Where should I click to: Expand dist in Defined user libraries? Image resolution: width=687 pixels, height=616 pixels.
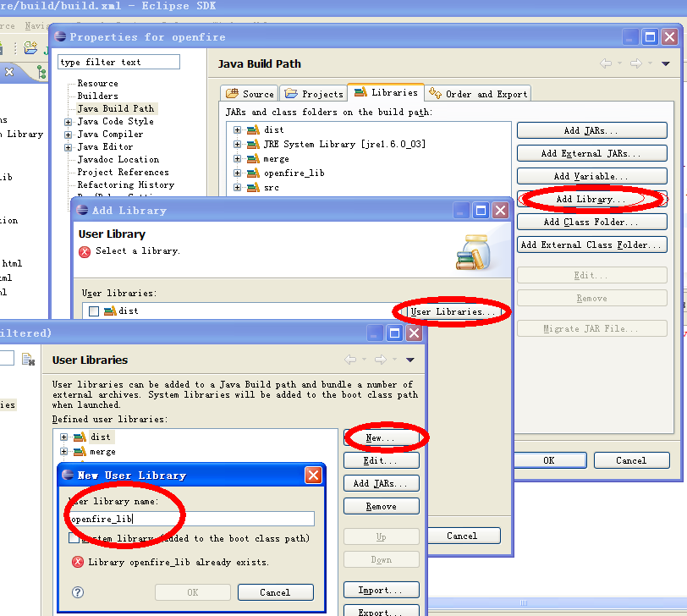point(63,437)
